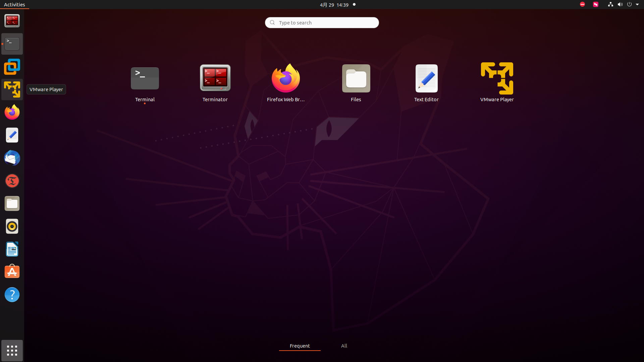Open Firefox Web Browser in app grid
Viewport: 644px width, 362px height.
click(285, 78)
